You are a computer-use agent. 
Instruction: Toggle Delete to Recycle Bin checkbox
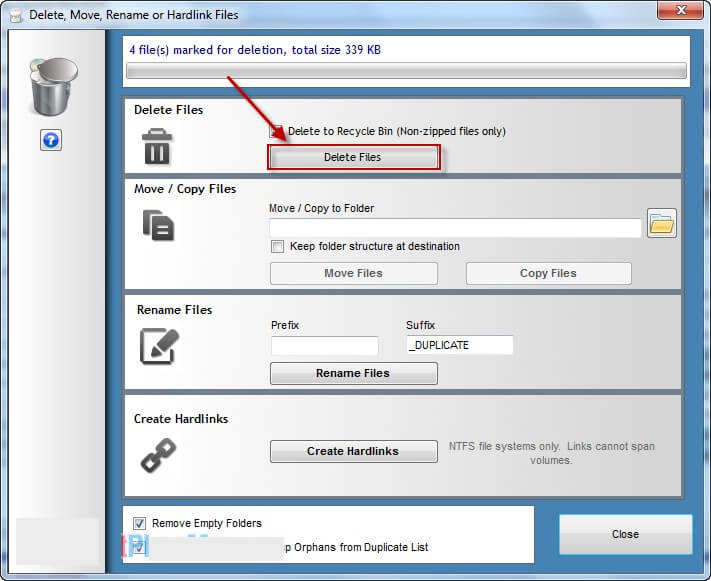click(276, 132)
